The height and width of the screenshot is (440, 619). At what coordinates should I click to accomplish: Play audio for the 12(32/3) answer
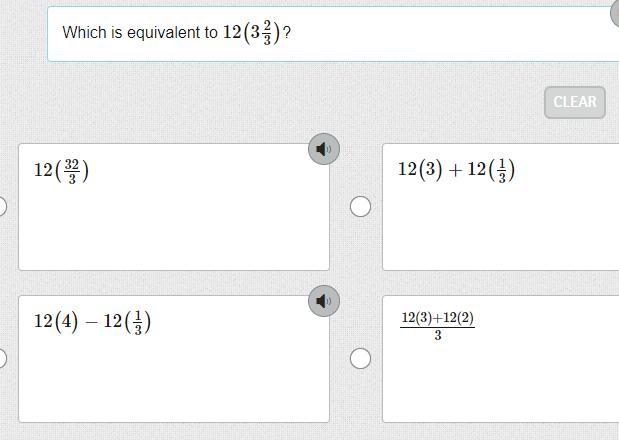point(323,149)
